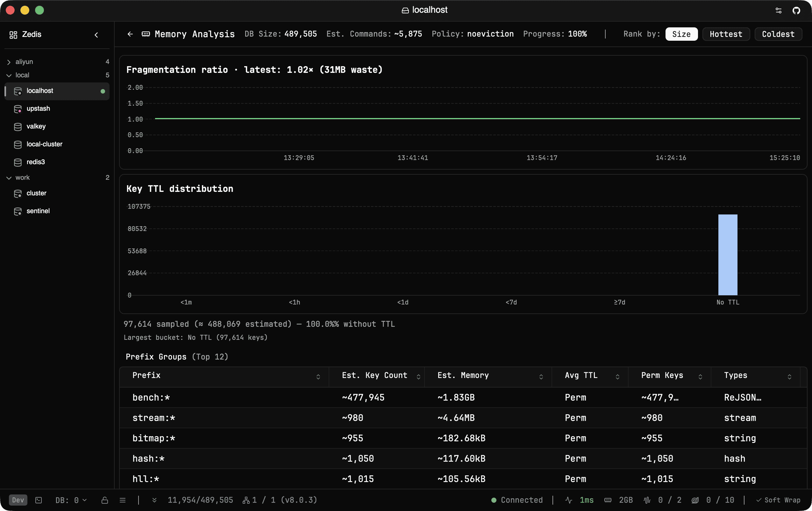The image size is (812, 511).
Task: Click the memory icon beside 2GB
Action: [608, 500]
